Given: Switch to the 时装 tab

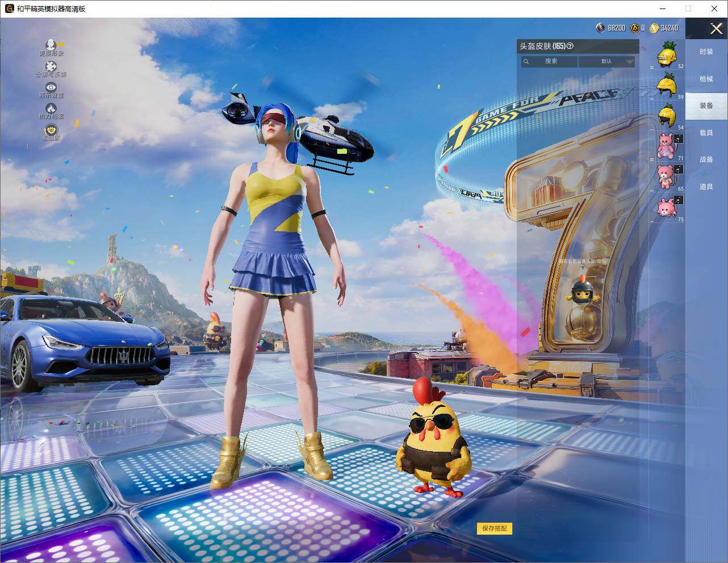Looking at the screenshot, I should point(706,52).
